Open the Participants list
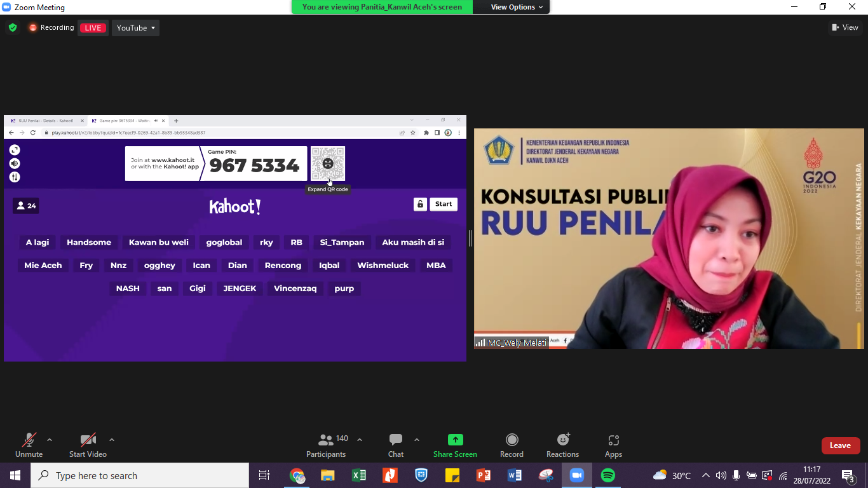The image size is (868, 488). pos(326,440)
